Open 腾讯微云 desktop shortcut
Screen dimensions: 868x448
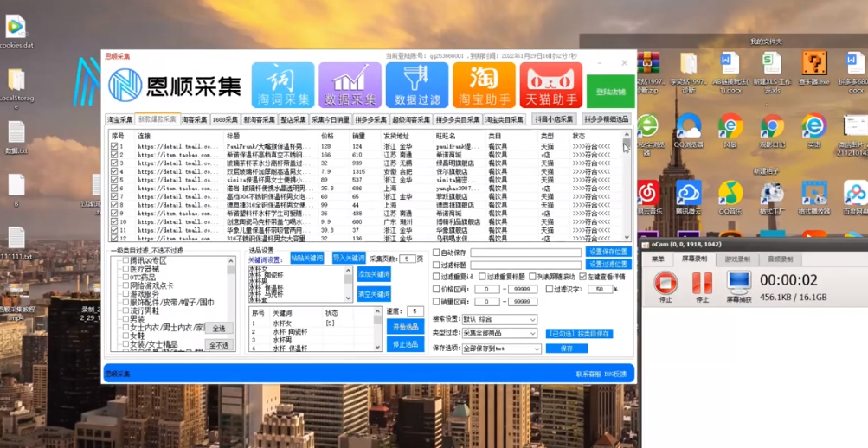[x=688, y=197]
